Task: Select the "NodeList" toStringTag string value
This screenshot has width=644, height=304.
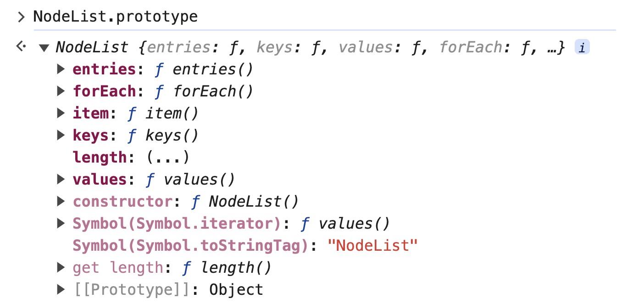Action: 373,246
